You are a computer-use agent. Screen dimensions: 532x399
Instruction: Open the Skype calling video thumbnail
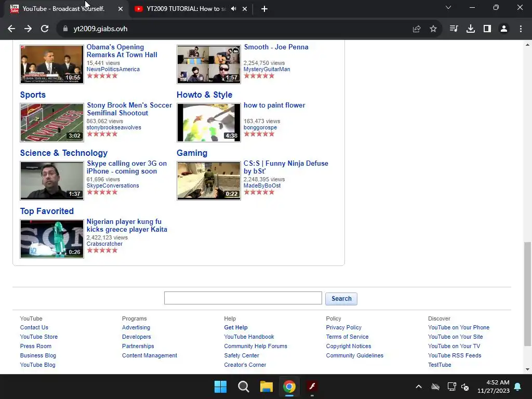coord(52,181)
